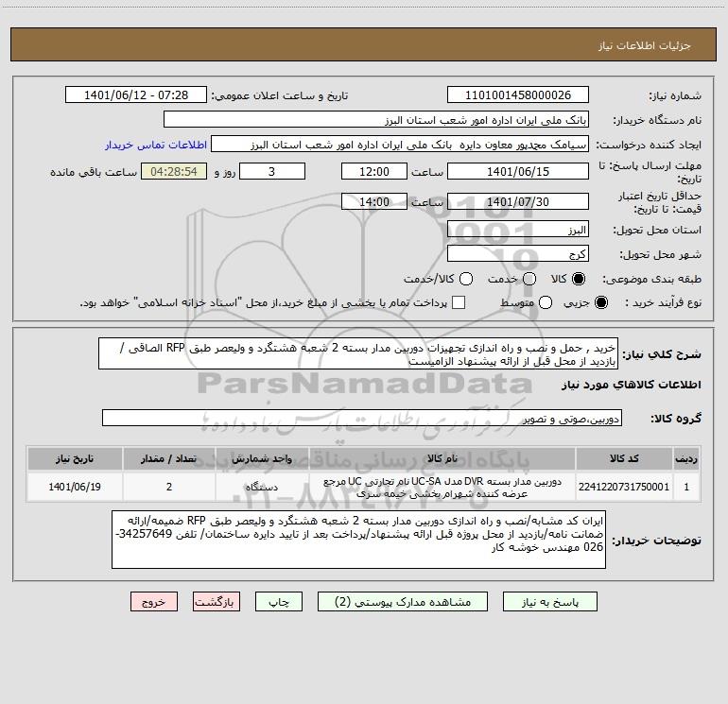Click the response deadline date 1401/06/15
The height and width of the screenshot is (704, 728).
click(x=518, y=171)
